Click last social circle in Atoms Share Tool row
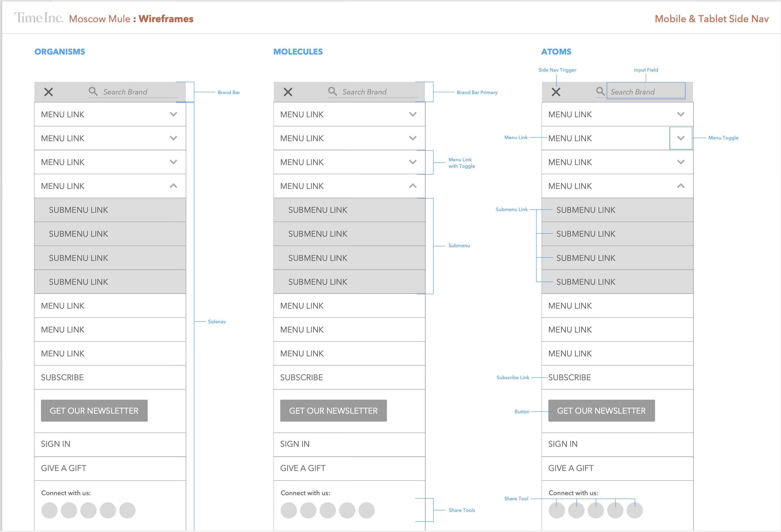The image size is (781, 532). pos(635,510)
